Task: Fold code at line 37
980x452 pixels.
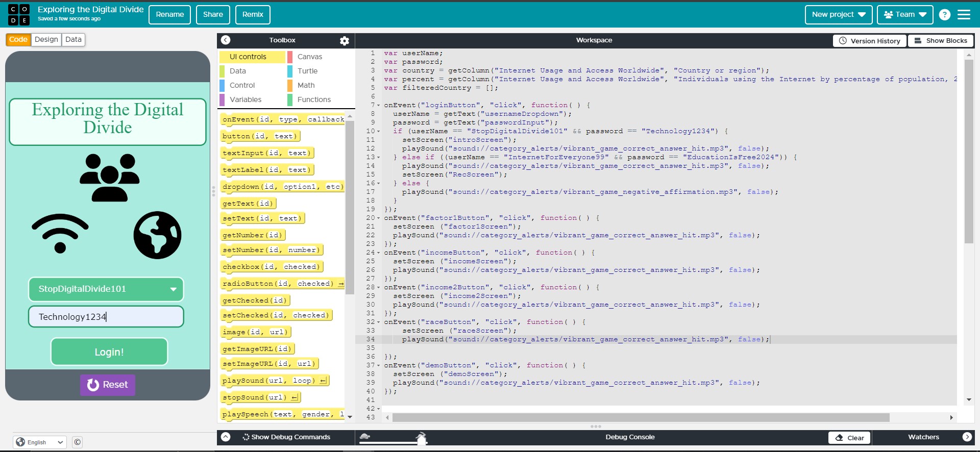Action: click(379, 365)
